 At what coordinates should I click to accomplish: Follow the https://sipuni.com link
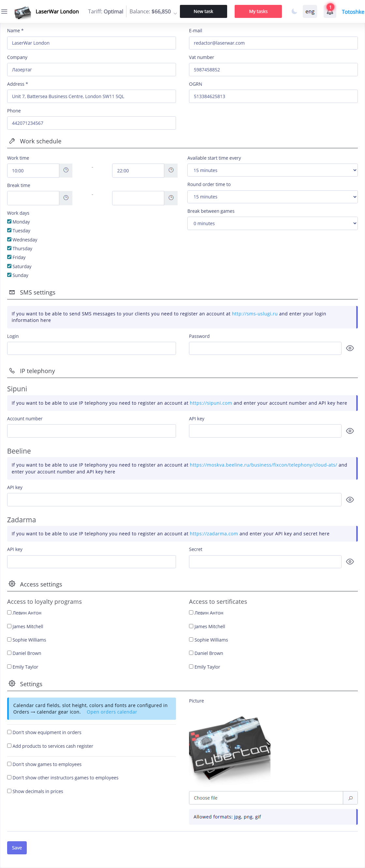211,403
